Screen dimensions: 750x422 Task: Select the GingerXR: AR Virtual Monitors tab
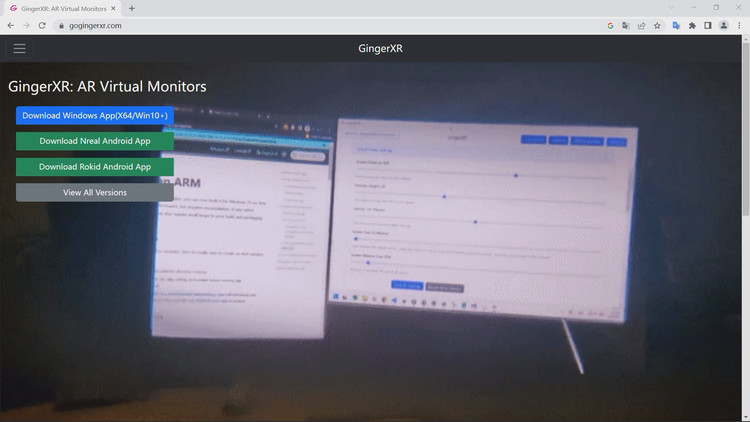(x=63, y=8)
